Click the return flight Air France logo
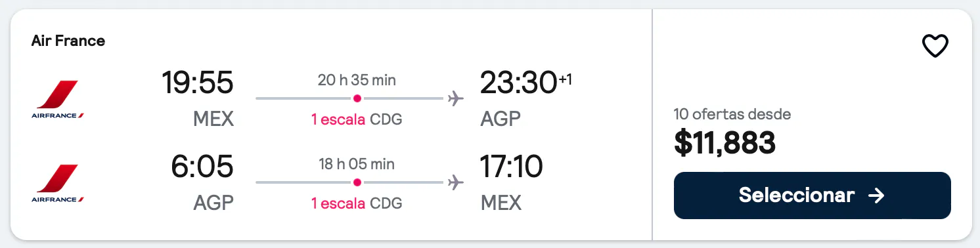 click(58, 183)
